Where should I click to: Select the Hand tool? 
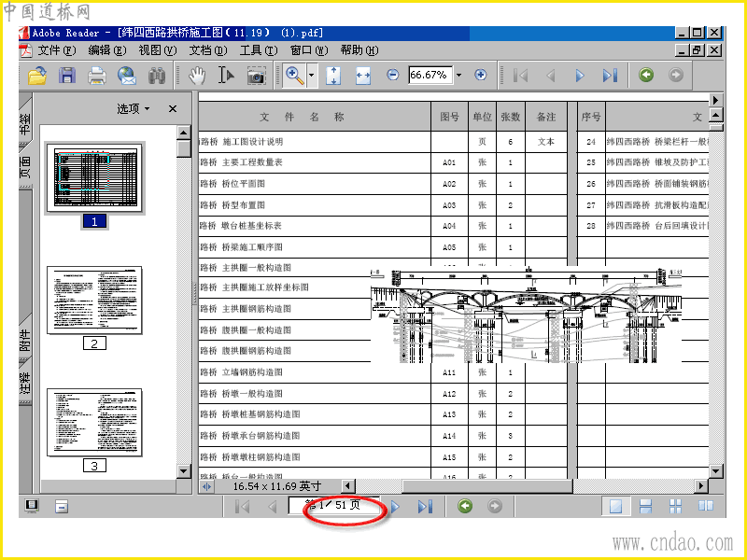(196, 76)
